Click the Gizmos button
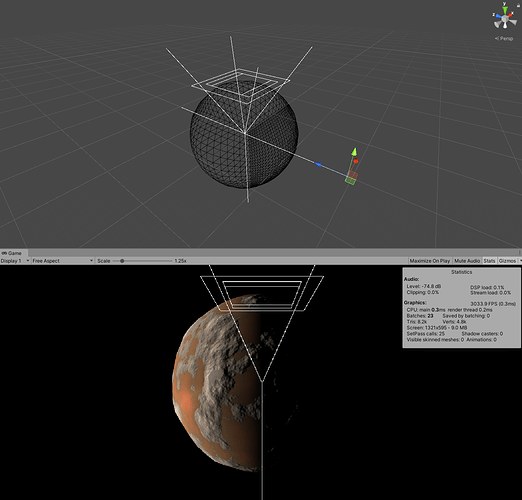The height and width of the screenshot is (500, 522). tap(507, 261)
